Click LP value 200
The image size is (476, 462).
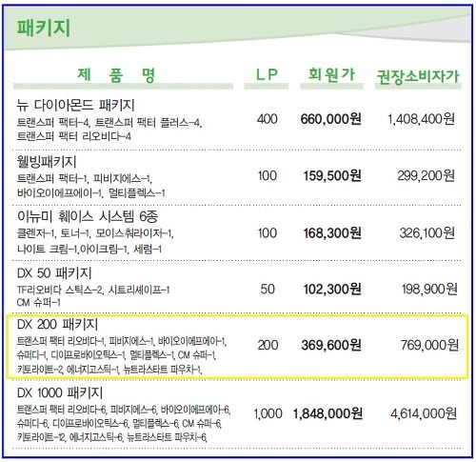pos(268,345)
